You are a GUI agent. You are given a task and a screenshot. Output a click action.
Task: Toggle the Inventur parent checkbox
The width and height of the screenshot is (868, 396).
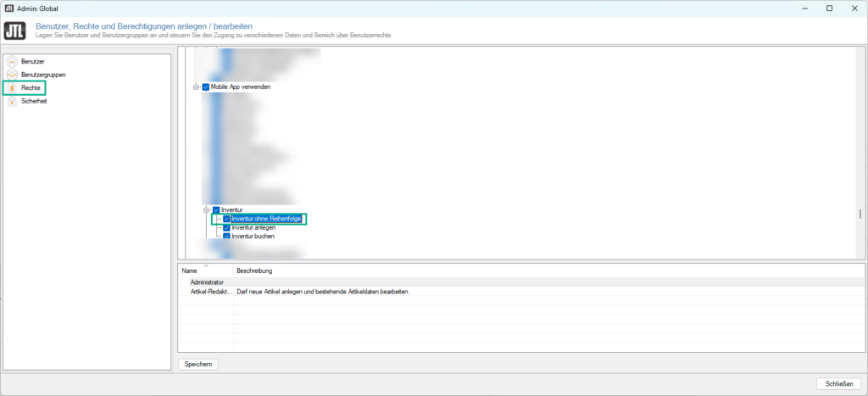click(x=216, y=209)
